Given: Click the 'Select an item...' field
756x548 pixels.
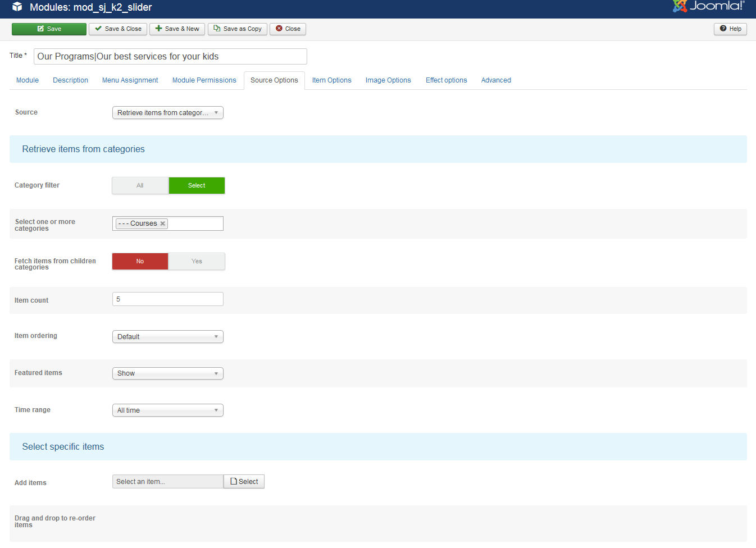Looking at the screenshot, I should pyautogui.click(x=168, y=482).
